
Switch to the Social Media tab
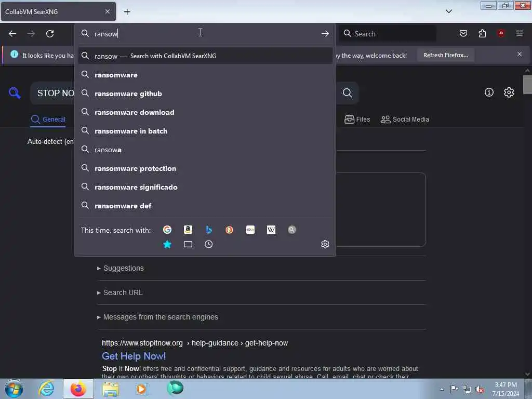[x=405, y=119]
